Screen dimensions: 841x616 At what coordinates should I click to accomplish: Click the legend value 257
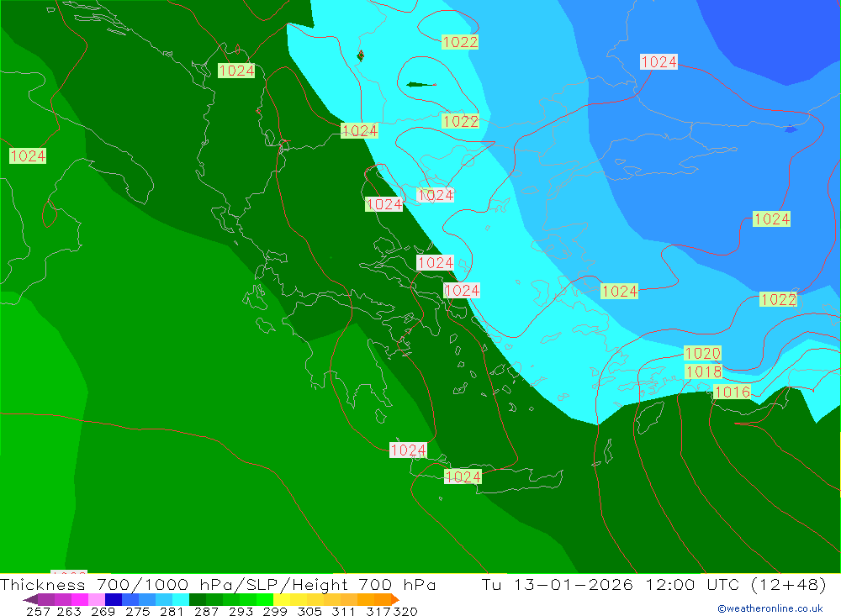click(38, 611)
